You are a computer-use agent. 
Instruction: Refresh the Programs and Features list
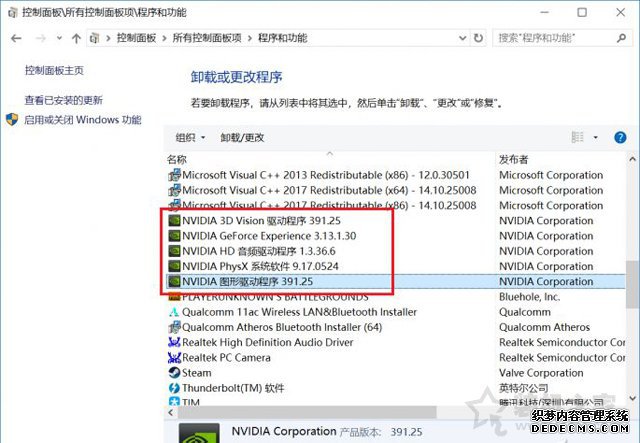478,38
